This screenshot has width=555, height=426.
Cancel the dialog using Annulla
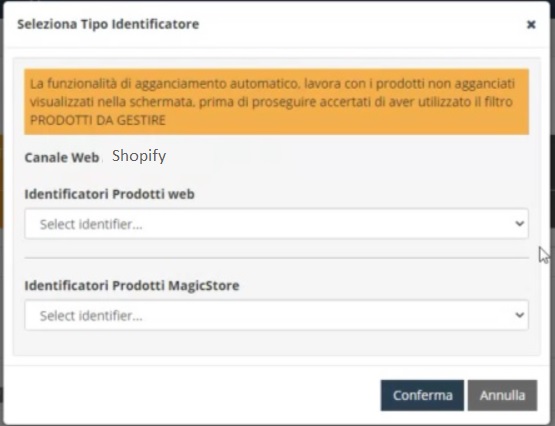coord(502,395)
